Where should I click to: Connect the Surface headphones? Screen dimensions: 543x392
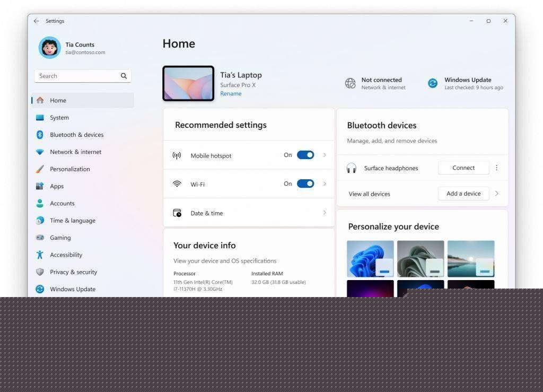click(x=463, y=168)
